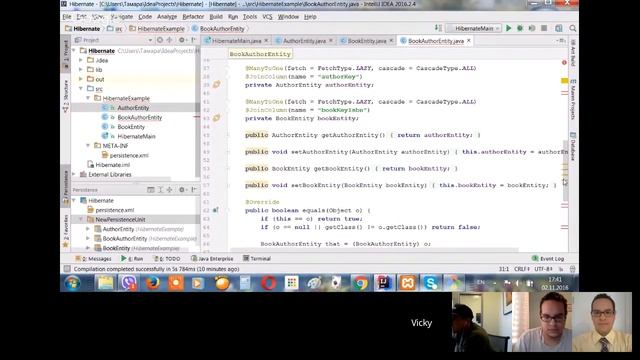Image resolution: width=640 pixels, height=360 pixels.
Task: Open the Terminal tool window
Action: (x=257, y=258)
